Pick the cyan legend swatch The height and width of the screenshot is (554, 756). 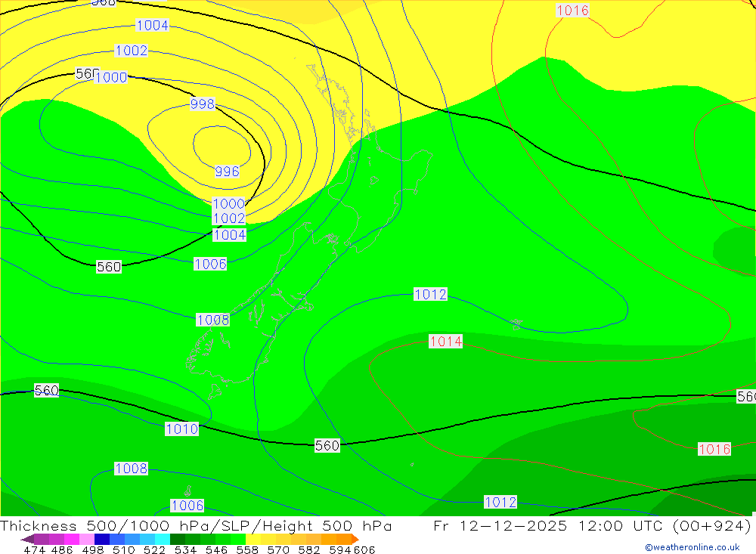[163, 540]
